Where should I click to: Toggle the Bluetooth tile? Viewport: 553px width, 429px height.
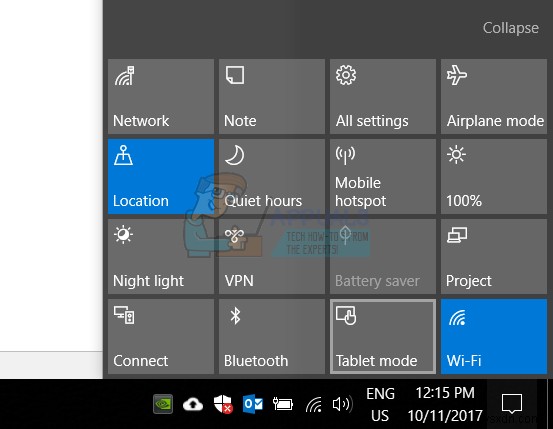click(272, 337)
